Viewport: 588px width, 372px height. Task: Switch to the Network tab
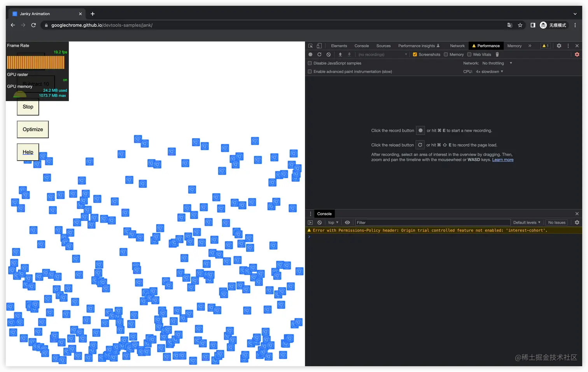457,46
